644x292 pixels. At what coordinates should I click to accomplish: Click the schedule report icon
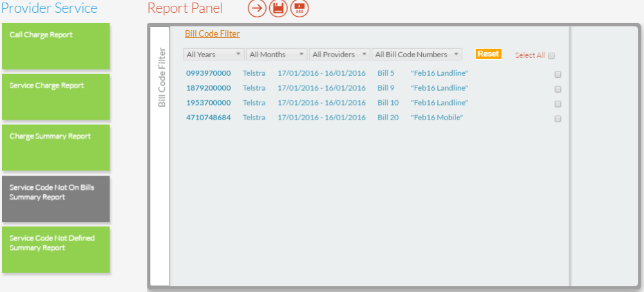pos(299,8)
